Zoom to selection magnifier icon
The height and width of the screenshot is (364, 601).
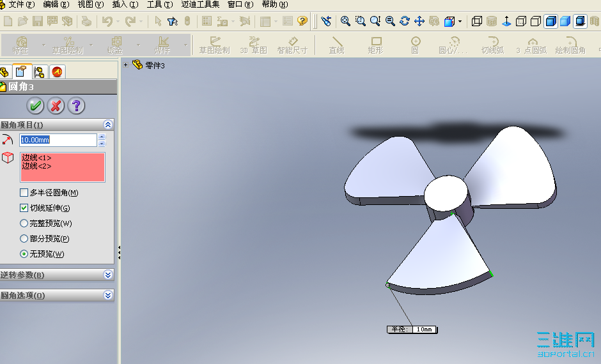[x=390, y=21]
